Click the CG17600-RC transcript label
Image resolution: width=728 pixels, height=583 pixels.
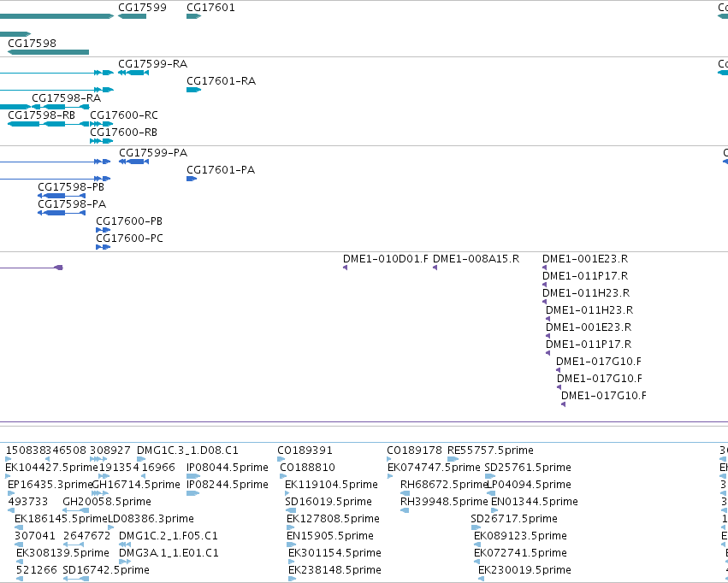click(124, 115)
